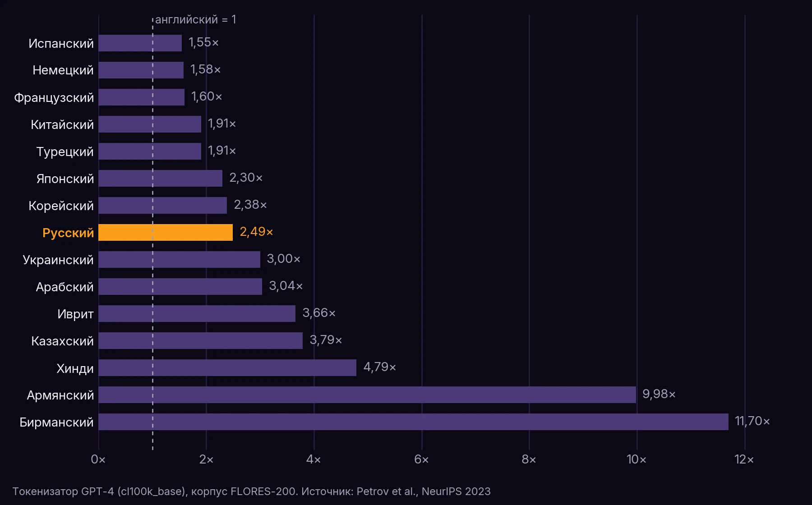Select the 1,55× value
The width and height of the screenshot is (812, 505).
click(203, 42)
